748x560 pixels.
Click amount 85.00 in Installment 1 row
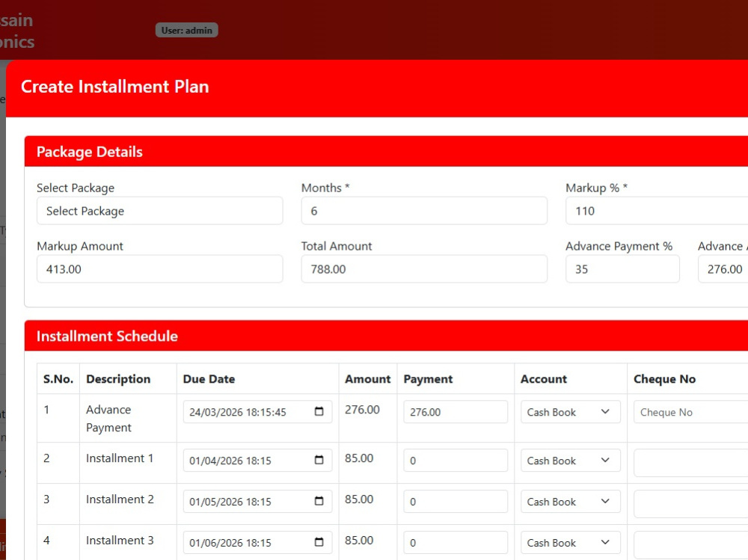click(x=359, y=458)
